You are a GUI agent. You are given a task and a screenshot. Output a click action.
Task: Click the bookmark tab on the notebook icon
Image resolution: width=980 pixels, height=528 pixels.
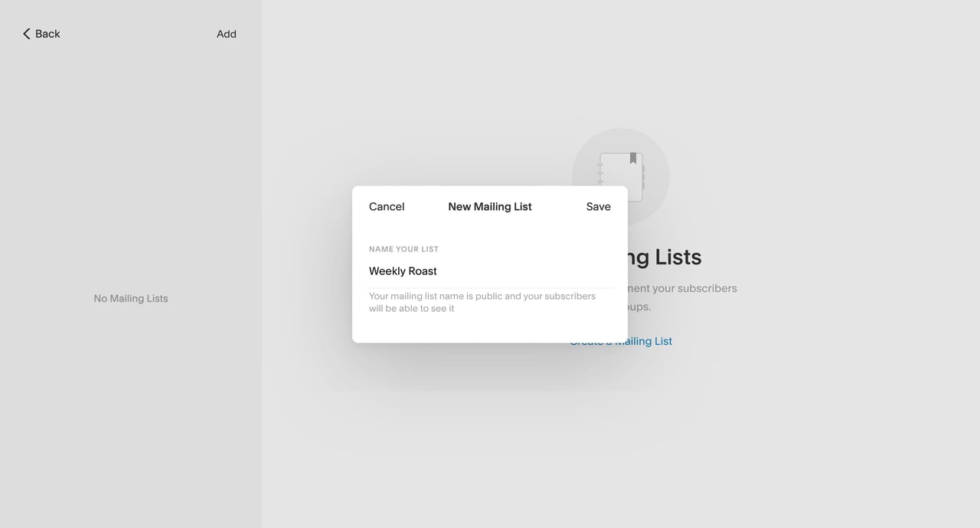[x=632, y=157]
